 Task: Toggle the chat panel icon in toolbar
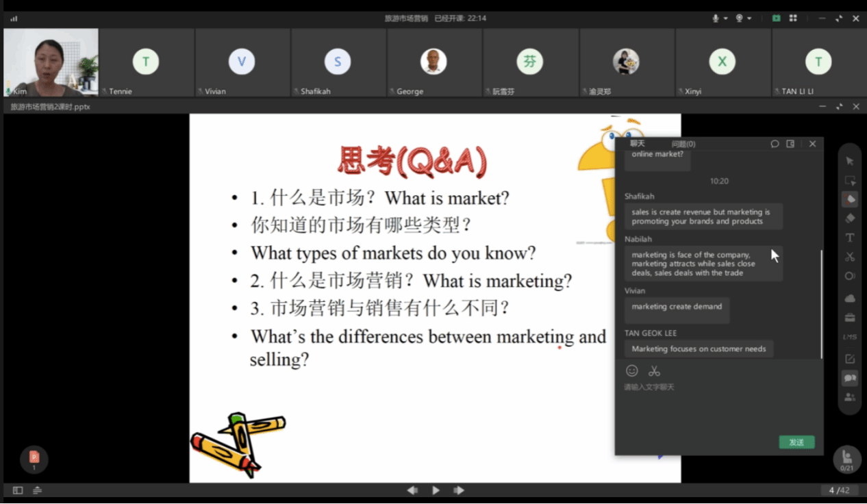850,378
